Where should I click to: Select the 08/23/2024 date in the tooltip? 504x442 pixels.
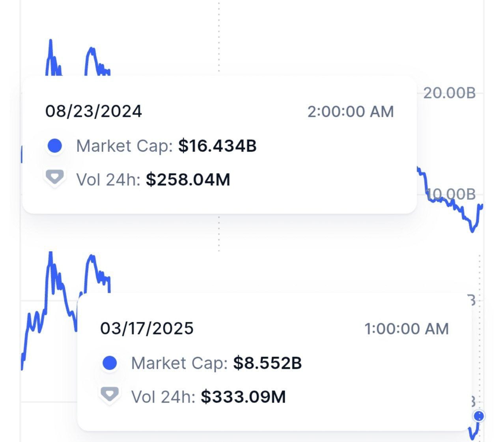point(93,111)
